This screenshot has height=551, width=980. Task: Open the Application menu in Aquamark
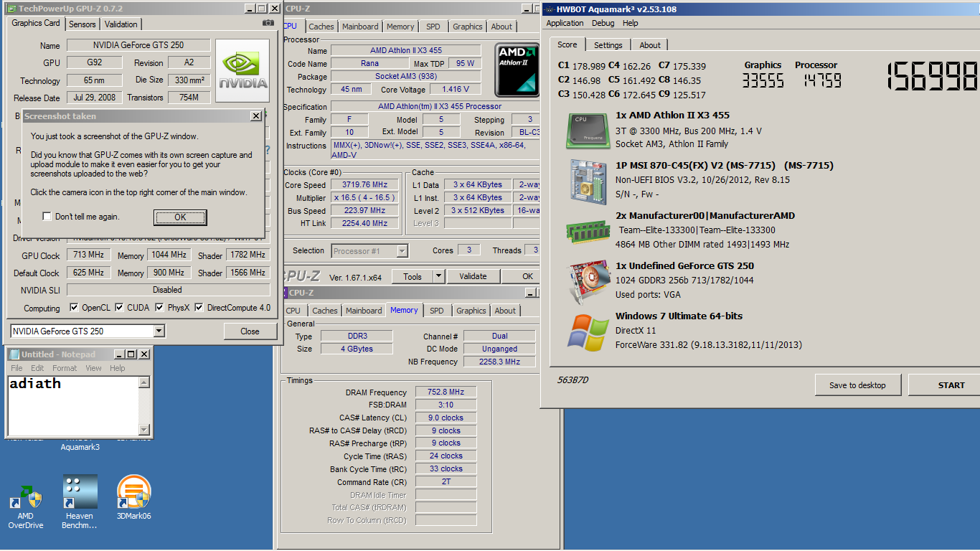point(565,23)
